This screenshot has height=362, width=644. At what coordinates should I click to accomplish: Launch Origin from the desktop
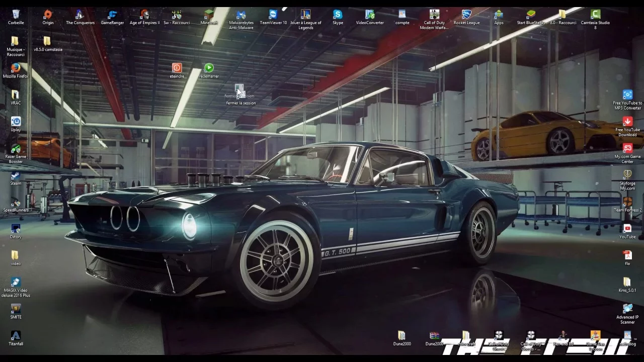point(48,15)
